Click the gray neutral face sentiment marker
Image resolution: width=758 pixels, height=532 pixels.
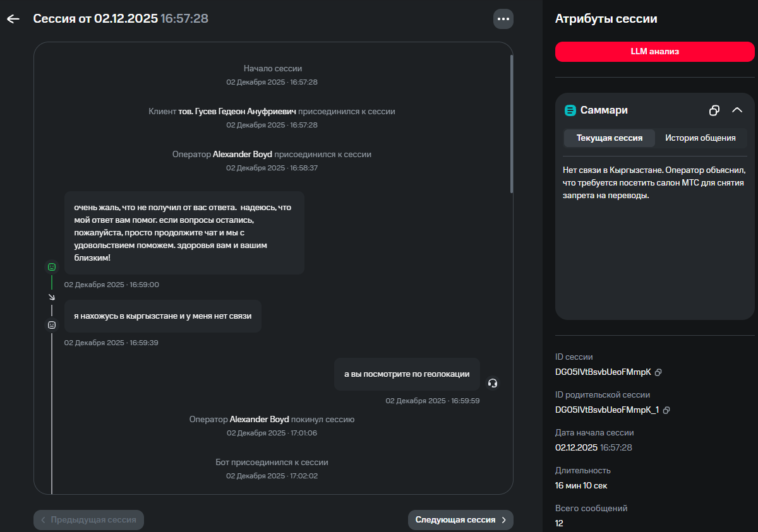coord(52,325)
